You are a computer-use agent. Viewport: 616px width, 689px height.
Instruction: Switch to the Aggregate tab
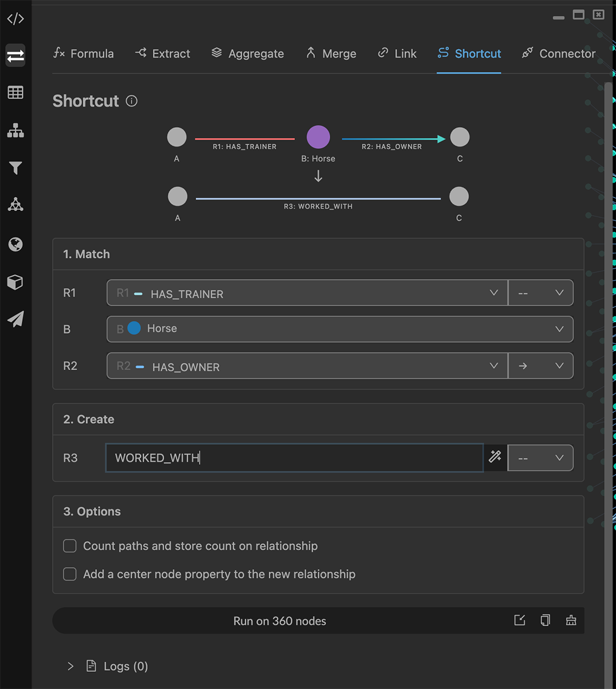click(248, 54)
